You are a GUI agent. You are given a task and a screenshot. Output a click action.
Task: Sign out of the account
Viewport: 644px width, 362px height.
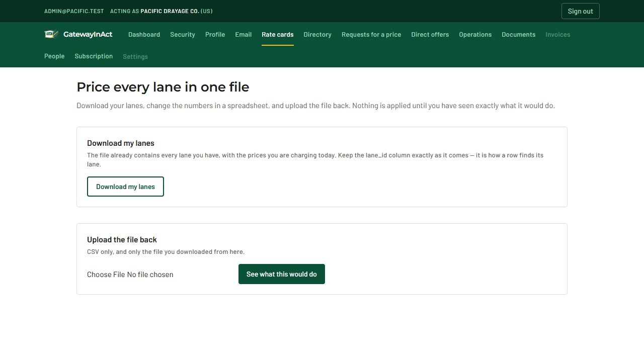pyautogui.click(x=581, y=11)
